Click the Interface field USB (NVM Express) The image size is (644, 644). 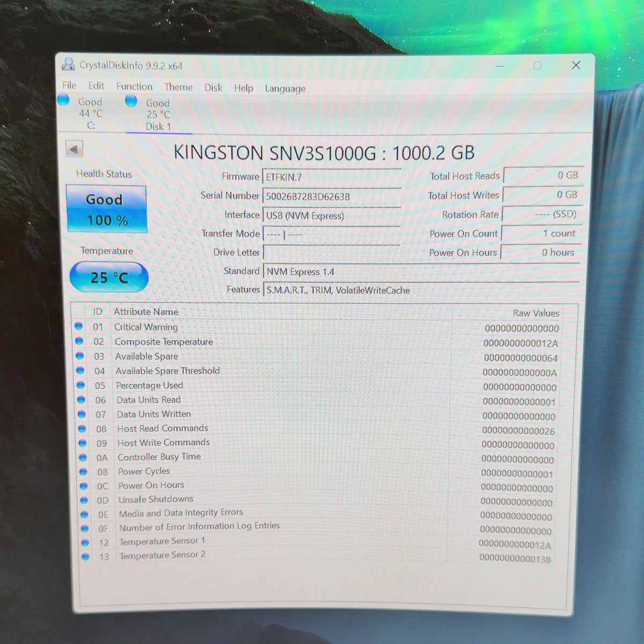pos(332,216)
